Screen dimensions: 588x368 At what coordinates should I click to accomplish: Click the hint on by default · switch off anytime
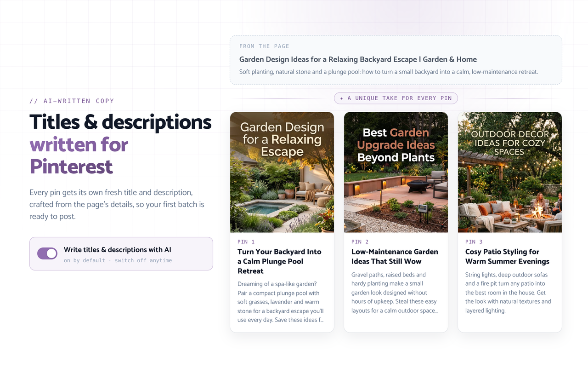[118, 260]
